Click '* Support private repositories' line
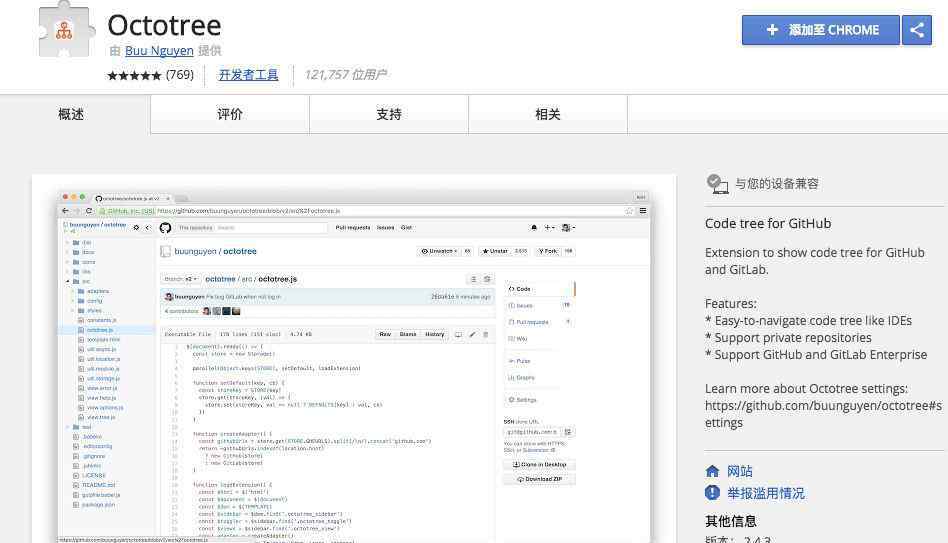 pos(788,337)
